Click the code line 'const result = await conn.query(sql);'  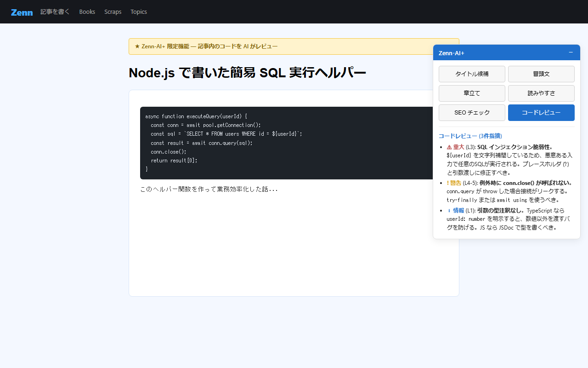[x=201, y=143]
